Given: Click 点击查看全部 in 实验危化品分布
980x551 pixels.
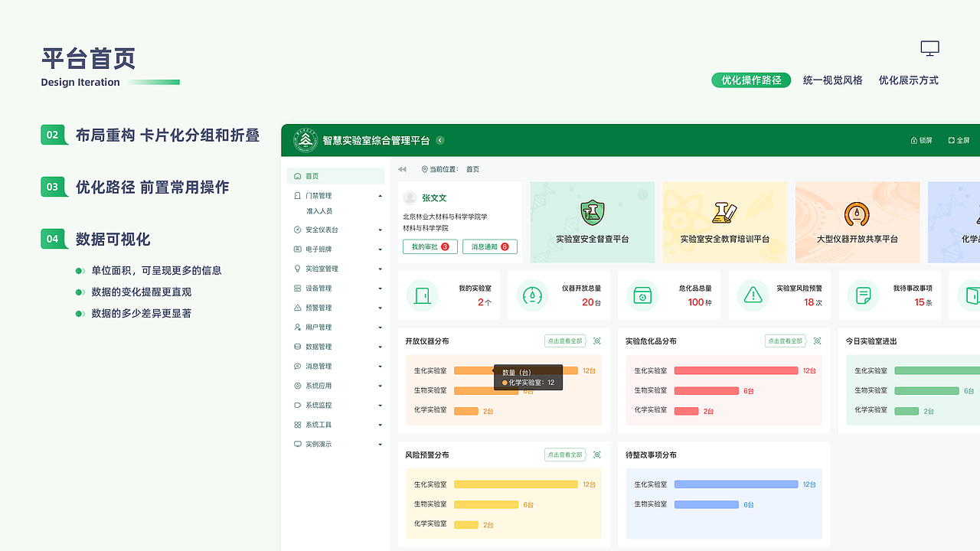Looking at the screenshot, I should [786, 341].
